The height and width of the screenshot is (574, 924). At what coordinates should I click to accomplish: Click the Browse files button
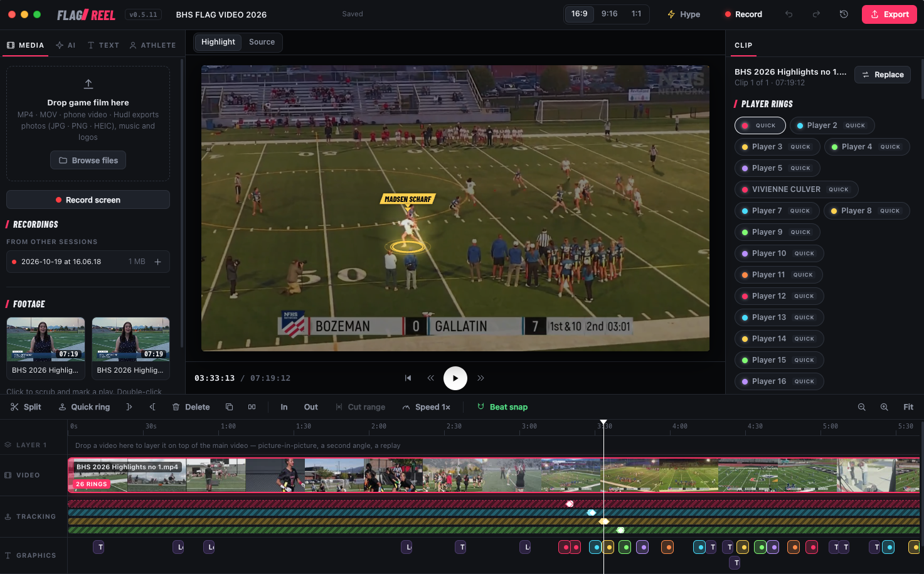click(88, 161)
